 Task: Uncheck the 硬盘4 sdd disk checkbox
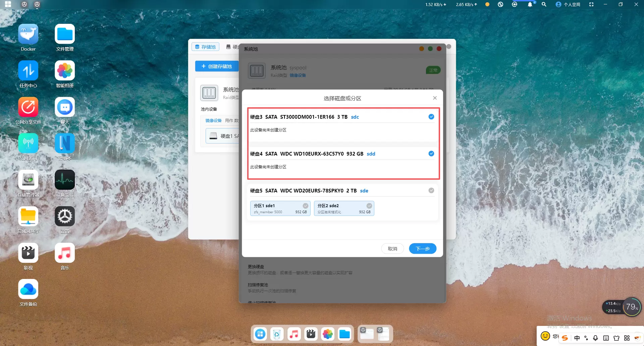click(431, 154)
